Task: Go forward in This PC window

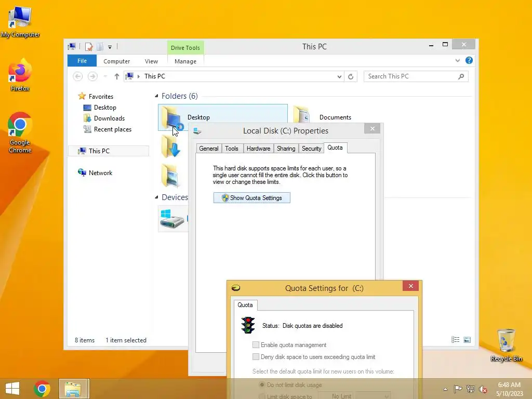Action: point(92,76)
